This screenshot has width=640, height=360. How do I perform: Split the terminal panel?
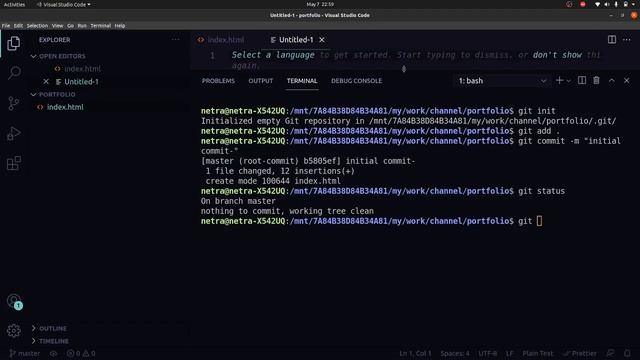[x=582, y=80]
